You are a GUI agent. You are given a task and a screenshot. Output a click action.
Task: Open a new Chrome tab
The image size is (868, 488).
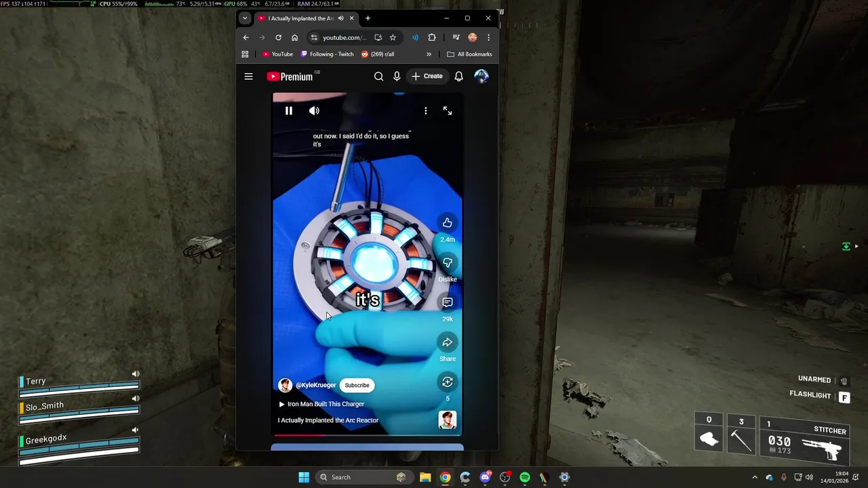pyautogui.click(x=368, y=18)
